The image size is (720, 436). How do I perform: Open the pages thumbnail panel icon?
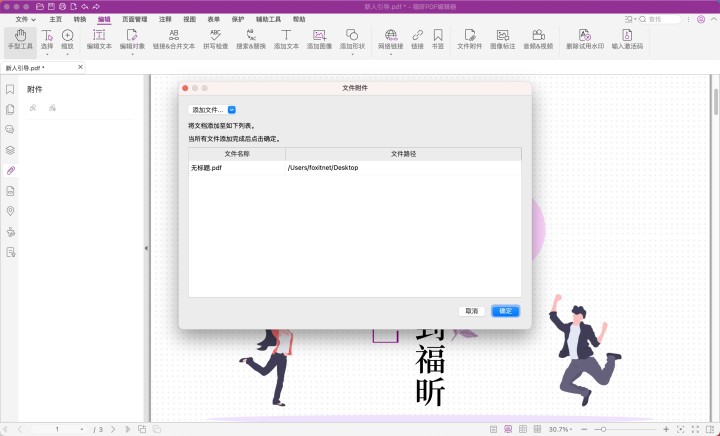coord(10,109)
